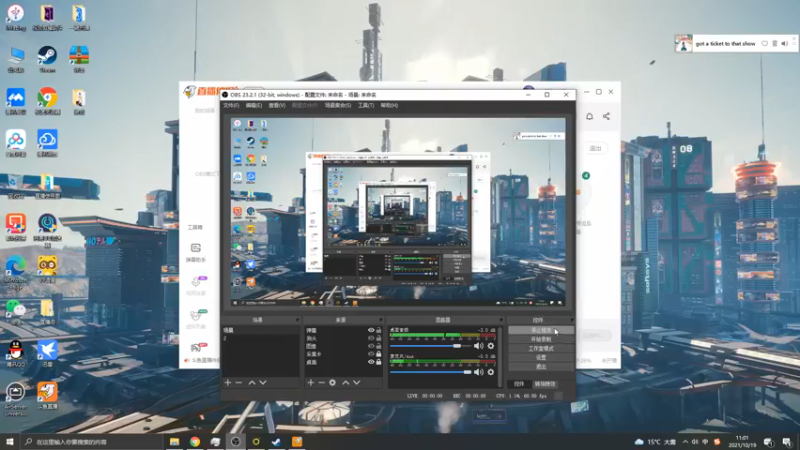The image size is (800, 450).
Task: Click the 停止推流 streaming button
Action: 540,330
